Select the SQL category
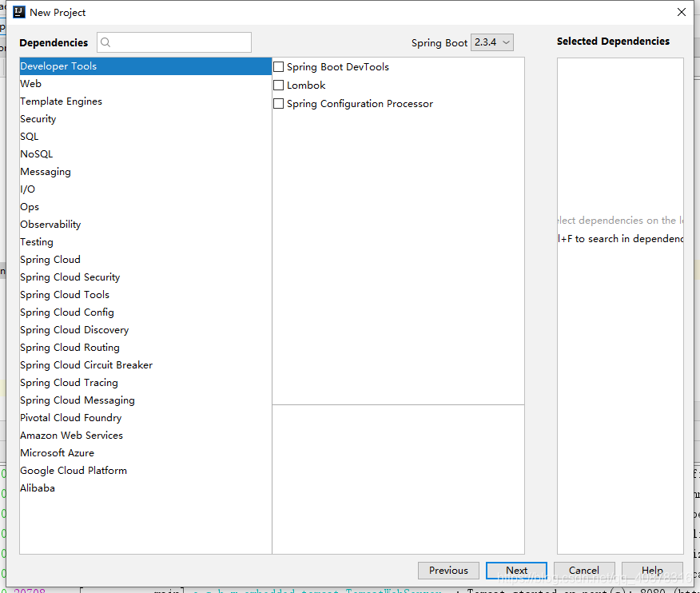 (145, 136)
